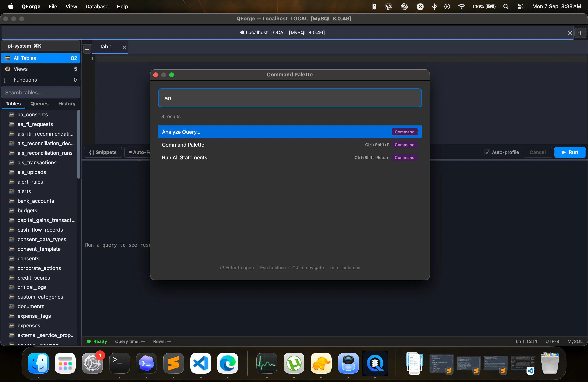Image resolution: width=588 pixels, height=382 pixels.
Task: Close Tab 1 with its x icon
Action: [x=125, y=47]
